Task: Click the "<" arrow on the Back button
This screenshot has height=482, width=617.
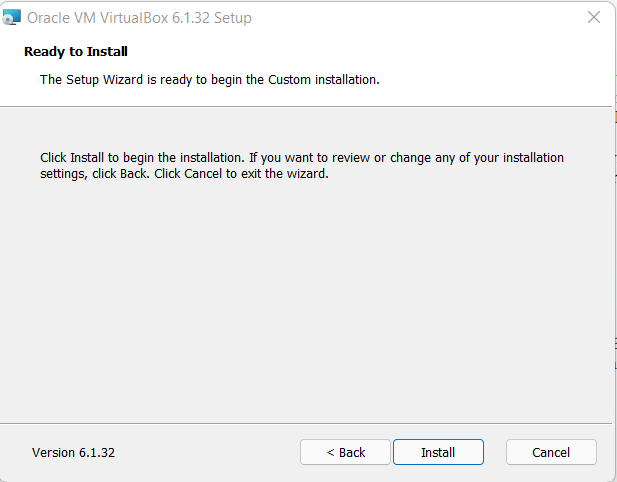Action: [x=330, y=452]
